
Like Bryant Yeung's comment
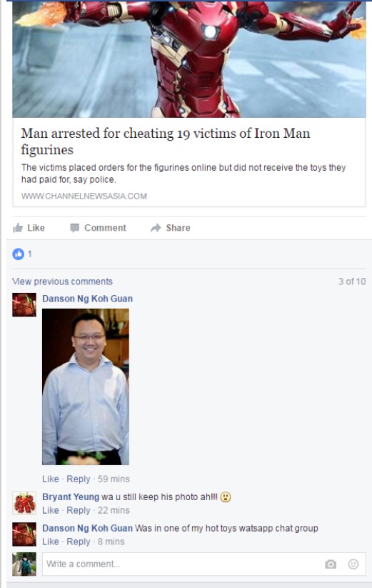[51, 510]
